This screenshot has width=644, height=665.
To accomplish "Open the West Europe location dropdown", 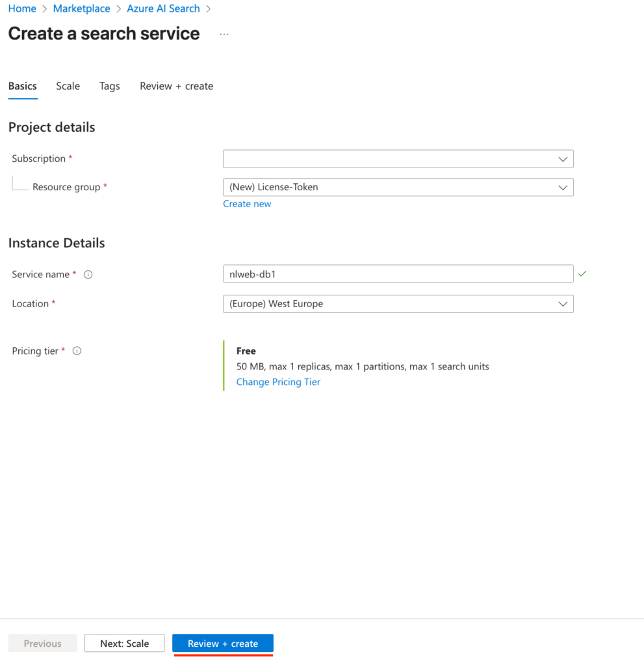I will click(398, 304).
